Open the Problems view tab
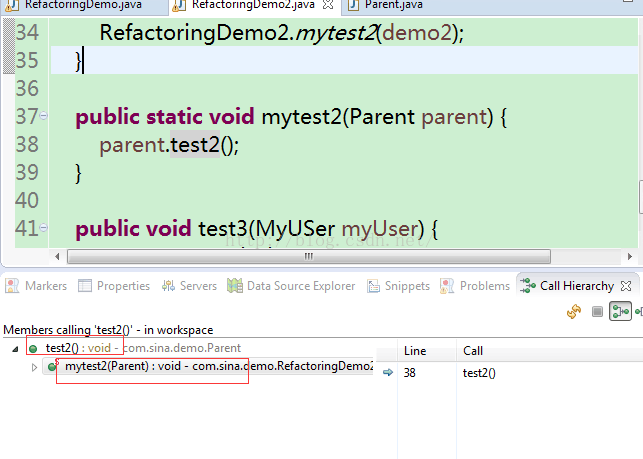 pos(474,286)
